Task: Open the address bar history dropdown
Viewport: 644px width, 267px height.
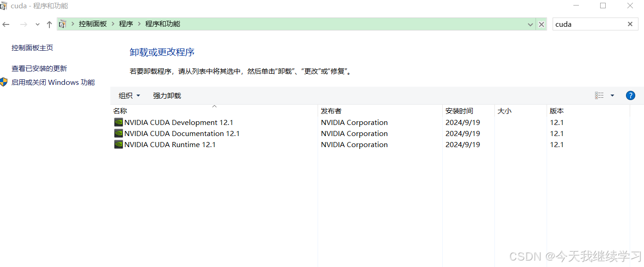Action: click(x=530, y=24)
